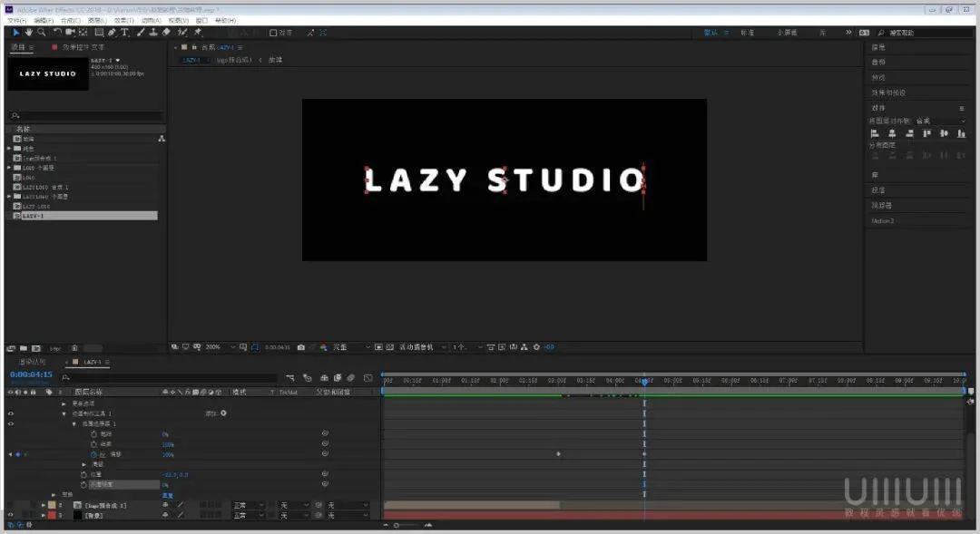Open the 窗口 menu

click(x=201, y=21)
